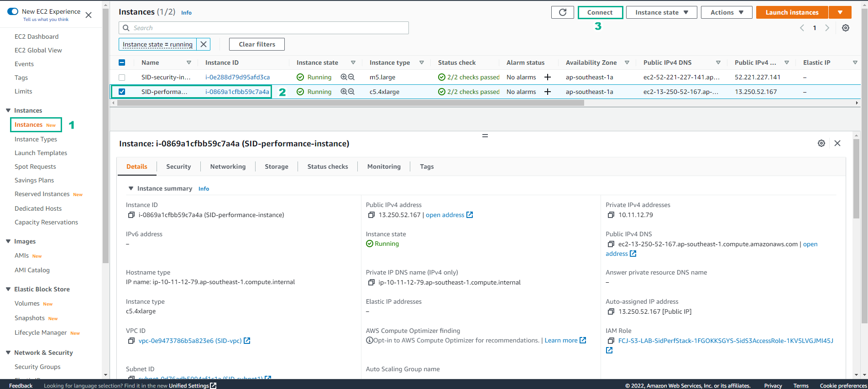Open the Status checks tab
Viewport: 868px width, 389px height.
click(328, 166)
